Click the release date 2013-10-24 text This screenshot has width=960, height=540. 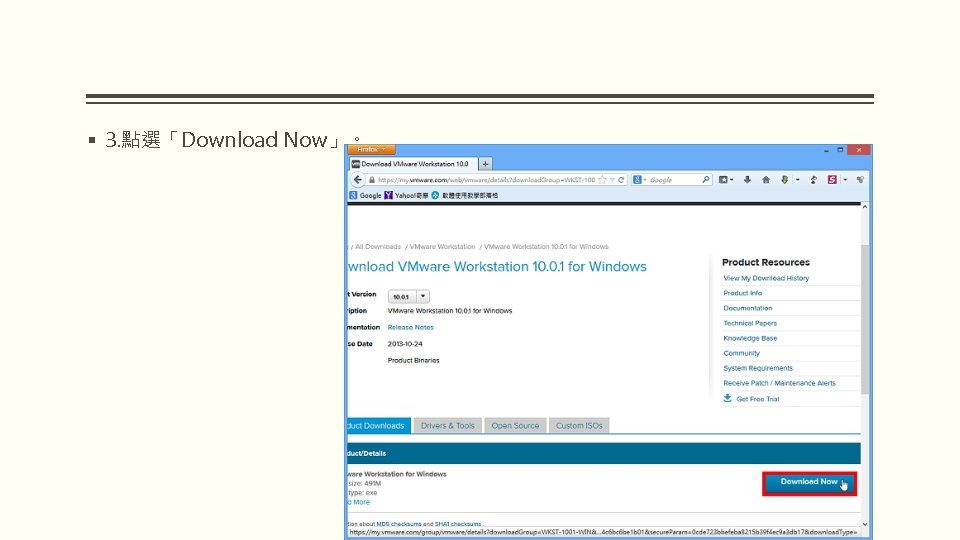pos(405,344)
